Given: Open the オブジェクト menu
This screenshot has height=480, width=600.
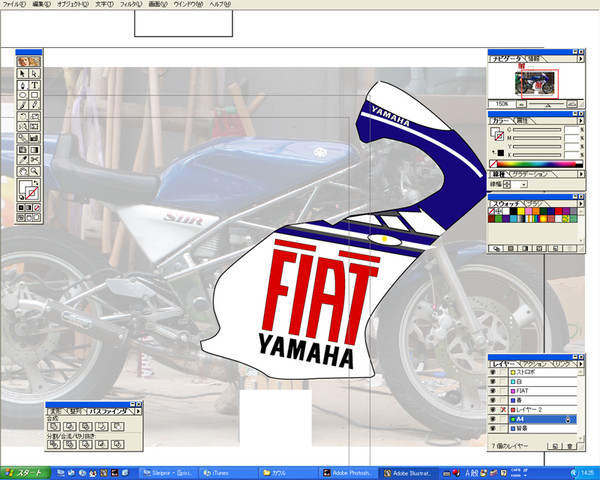Looking at the screenshot, I should 73,4.
